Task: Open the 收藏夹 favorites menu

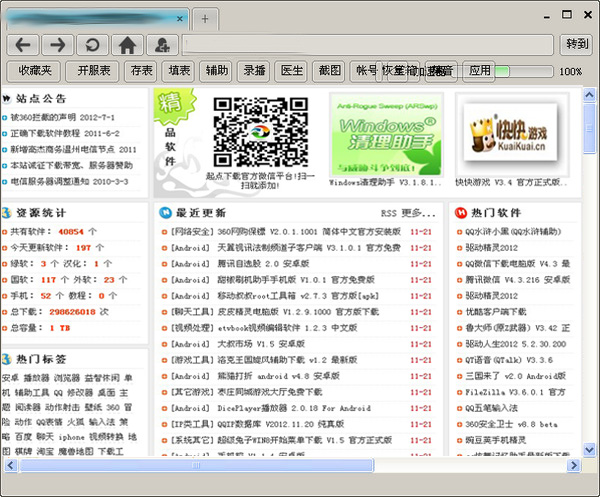Action: coord(35,71)
